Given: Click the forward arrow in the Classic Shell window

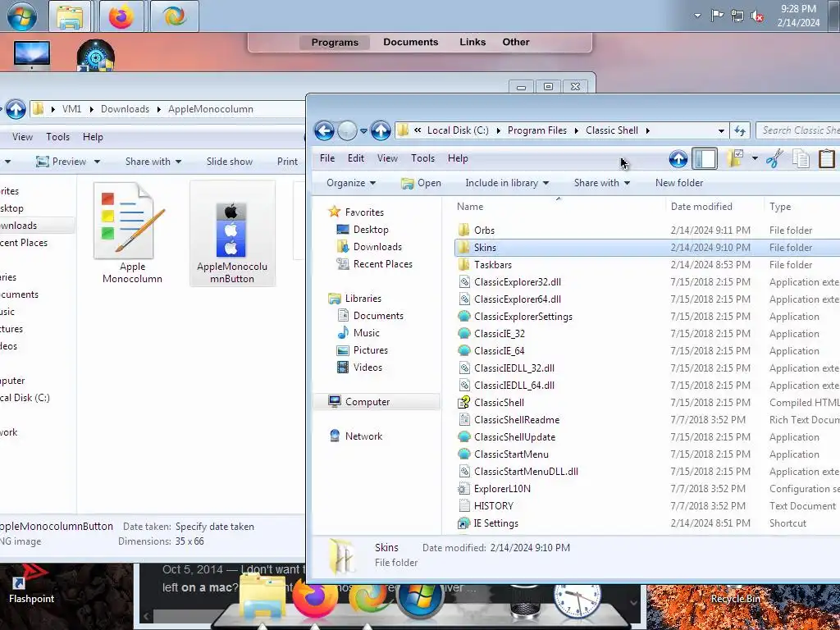Looking at the screenshot, I should (347, 130).
